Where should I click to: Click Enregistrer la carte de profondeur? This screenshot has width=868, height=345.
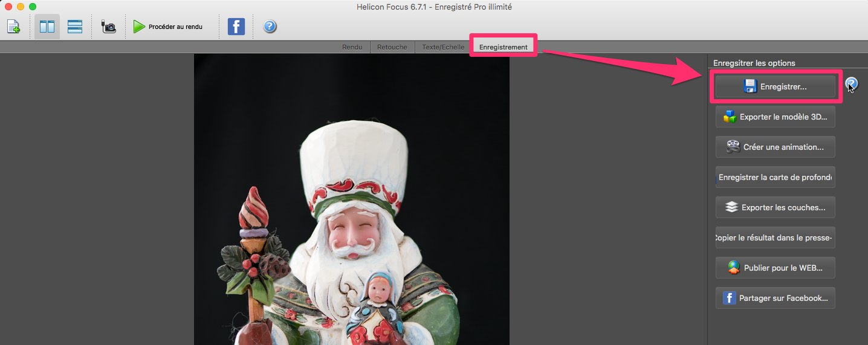pos(775,177)
